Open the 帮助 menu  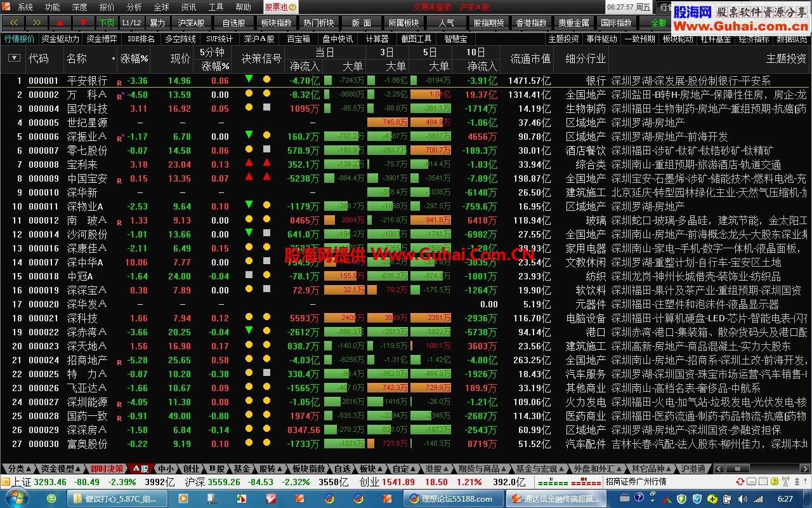(243, 7)
